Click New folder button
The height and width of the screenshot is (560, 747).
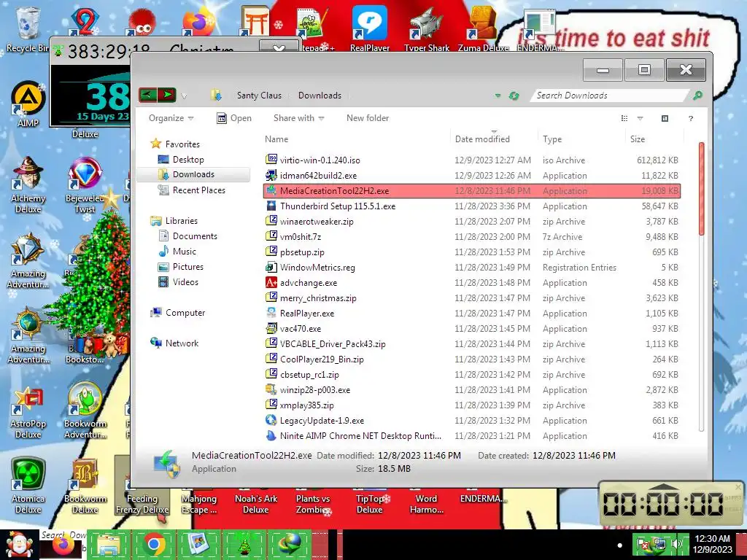(x=368, y=118)
